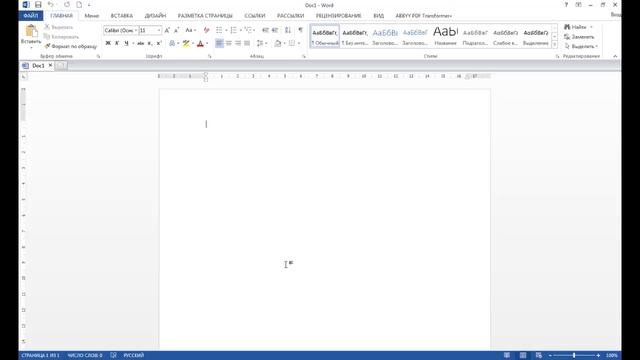640x360 pixels.
Task: Apply the Название style
Action: pyautogui.click(x=445, y=36)
